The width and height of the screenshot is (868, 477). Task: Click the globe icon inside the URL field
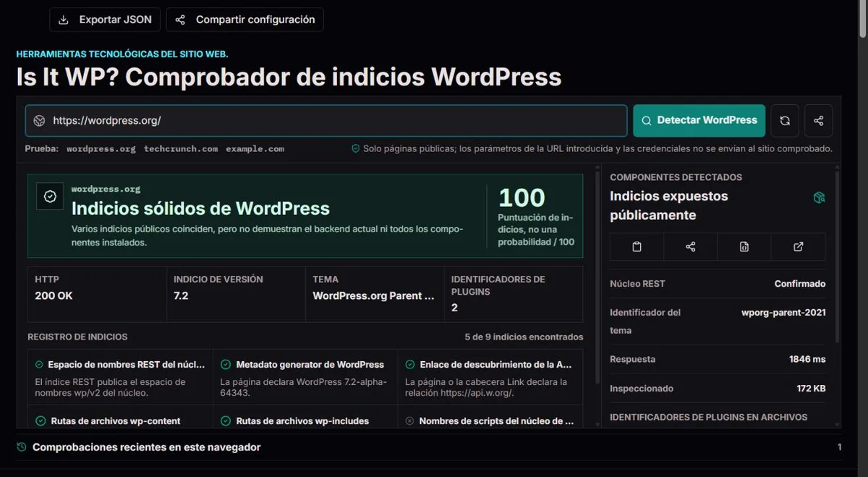tap(40, 121)
